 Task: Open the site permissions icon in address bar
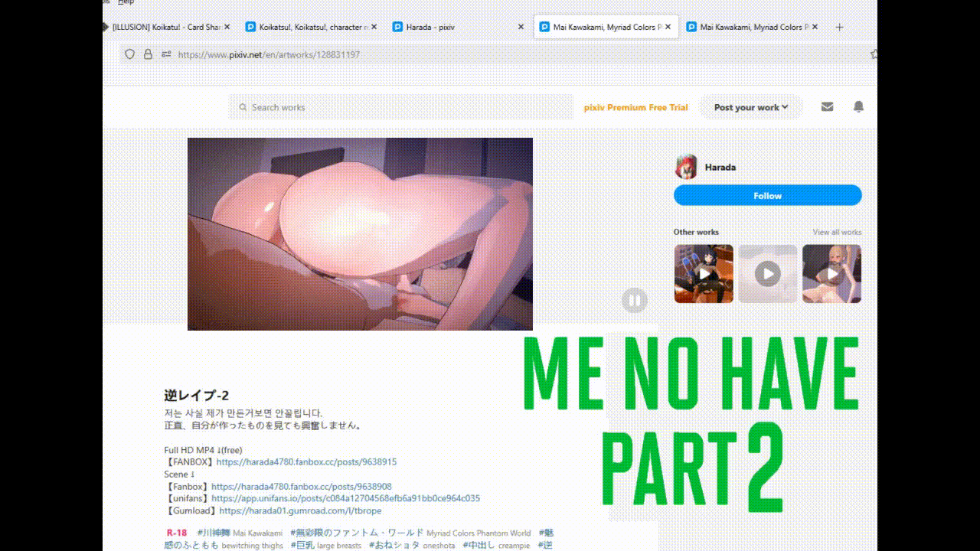click(x=166, y=54)
